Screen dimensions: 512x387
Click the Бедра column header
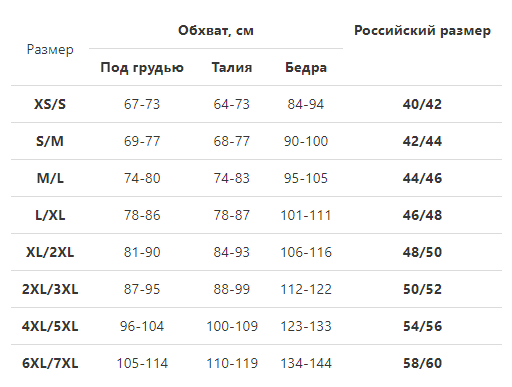(x=306, y=68)
